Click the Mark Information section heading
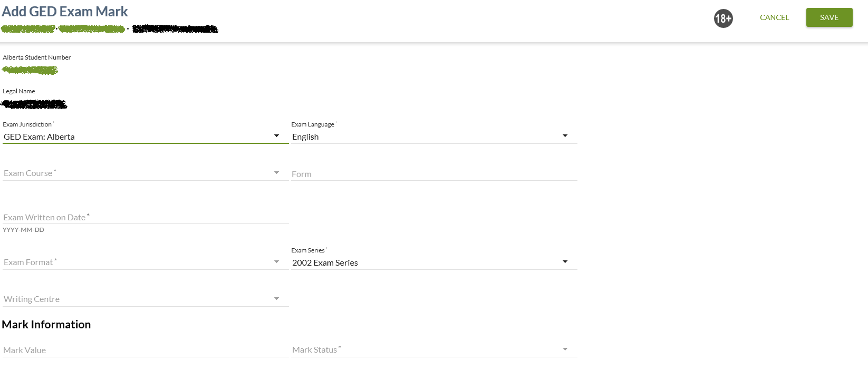The height and width of the screenshot is (380, 868). click(x=46, y=325)
